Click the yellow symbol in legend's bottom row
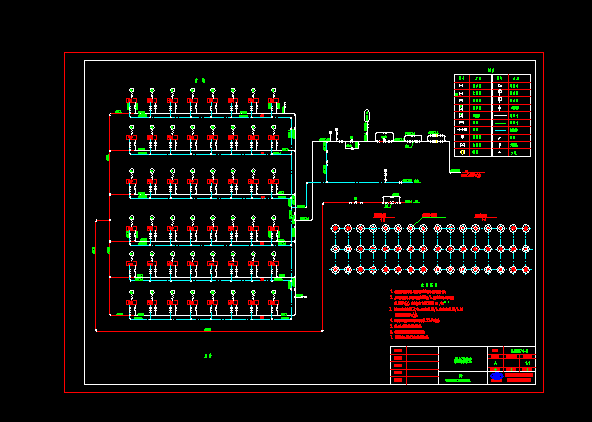 462,152
